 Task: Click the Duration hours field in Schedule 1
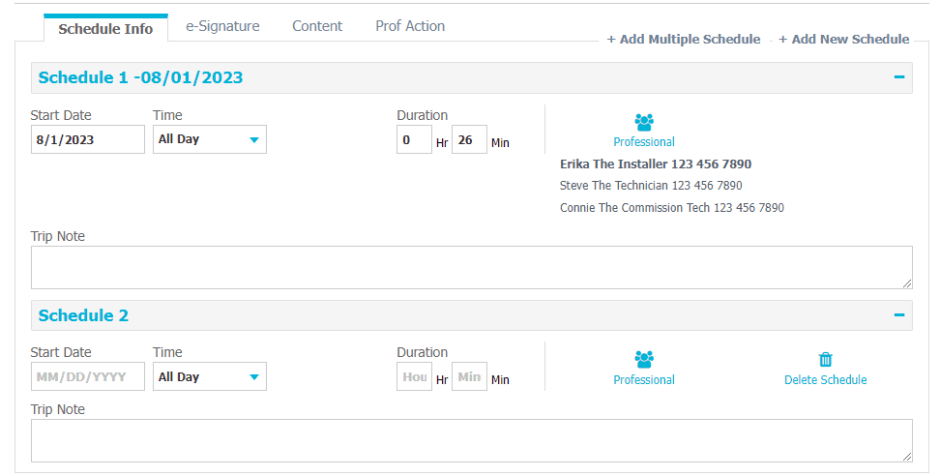pyautogui.click(x=414, y=141)
